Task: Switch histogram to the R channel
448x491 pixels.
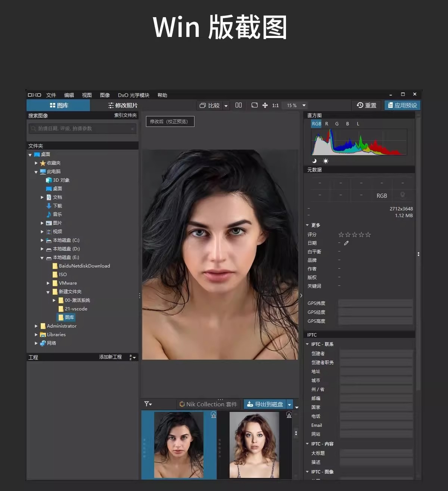Action: [327, 124]
